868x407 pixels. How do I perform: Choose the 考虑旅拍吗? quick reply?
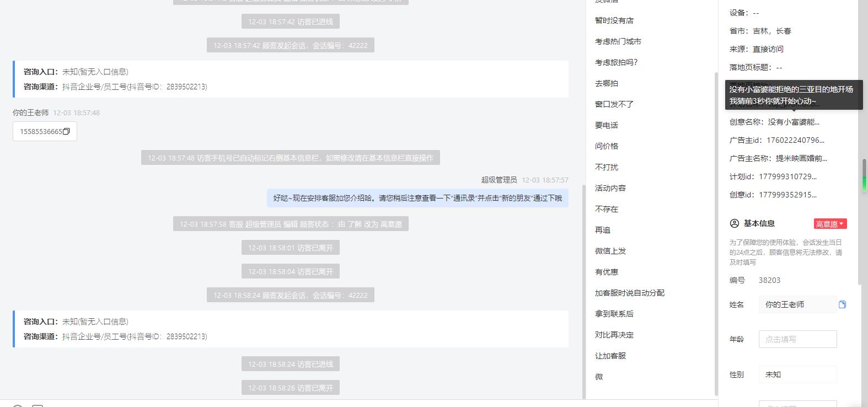616,62
